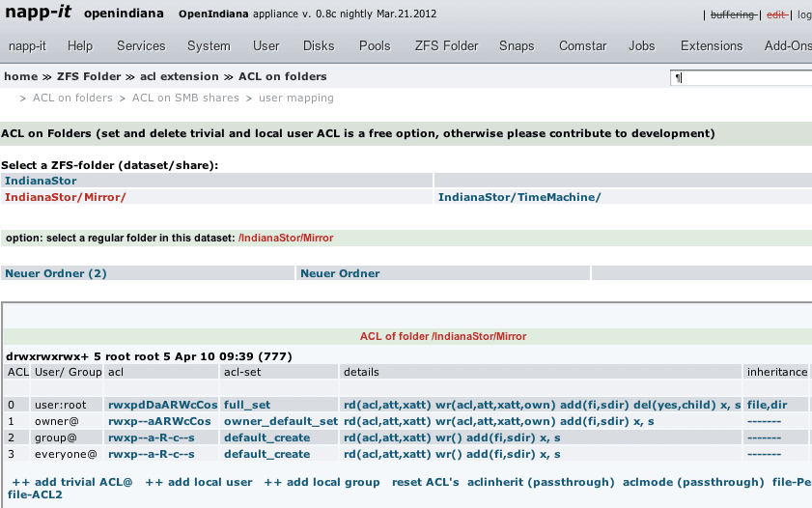Click full_set acl-set for user:root
812x508 pixels.
[247, 405]
